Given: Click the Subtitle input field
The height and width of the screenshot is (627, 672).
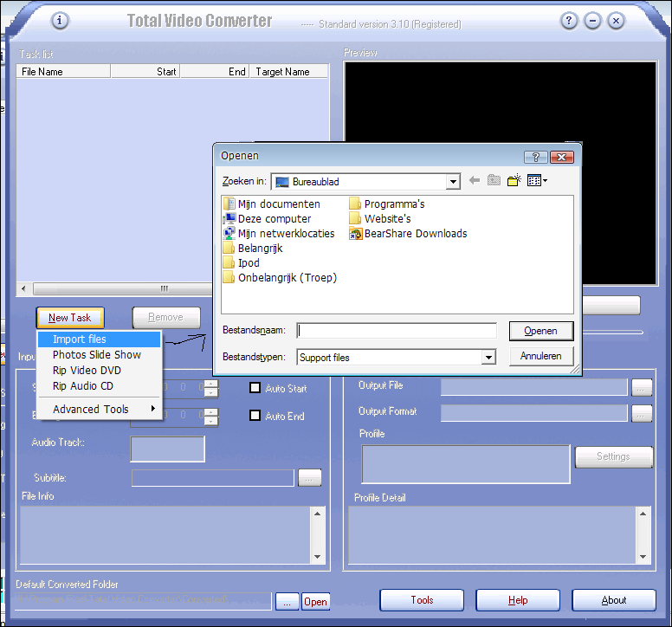Looking at the screenshot, I should pyautogui.click(x=213, y=478).
